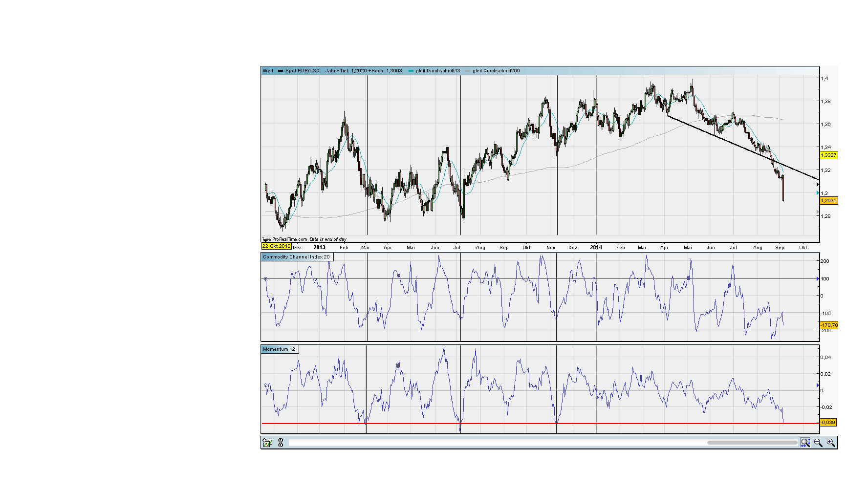Zoom out the chart with minus magnifier
Image resolution: width=868 pixels, height=490 pixels.
click(x=818, y=443)
